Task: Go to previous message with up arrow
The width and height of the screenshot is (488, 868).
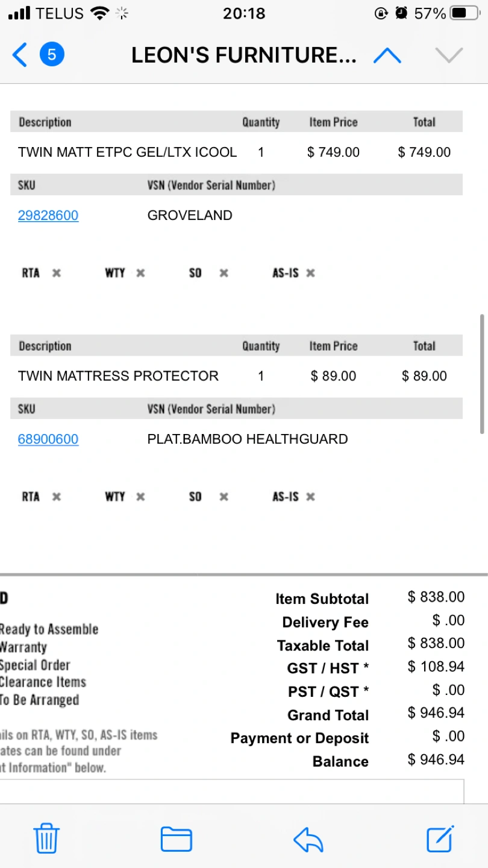Action: pyautogui.click(x=387, y=55)
